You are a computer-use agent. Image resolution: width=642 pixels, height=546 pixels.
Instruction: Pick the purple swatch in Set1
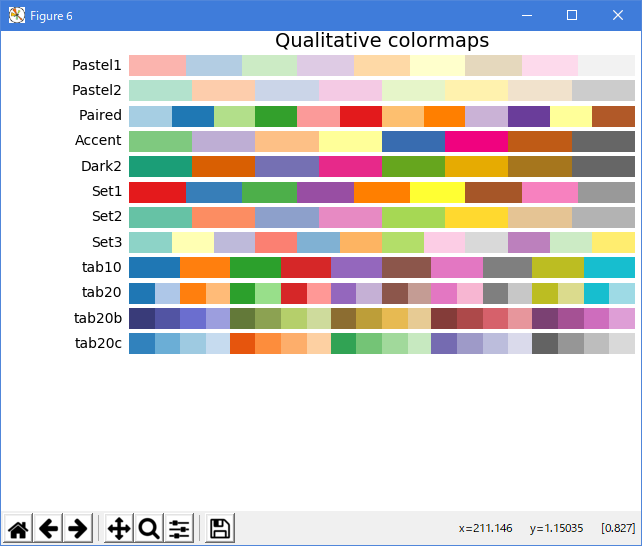[326, 192]
